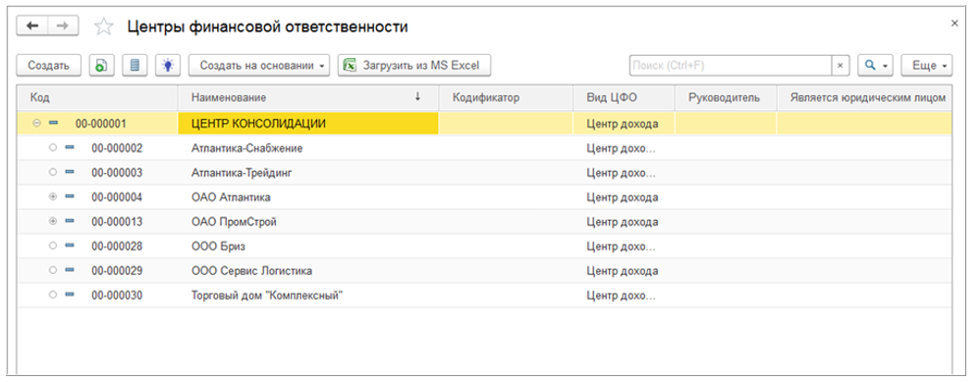
Task: Click the Создать button
Action: click(x=49, y=65)
